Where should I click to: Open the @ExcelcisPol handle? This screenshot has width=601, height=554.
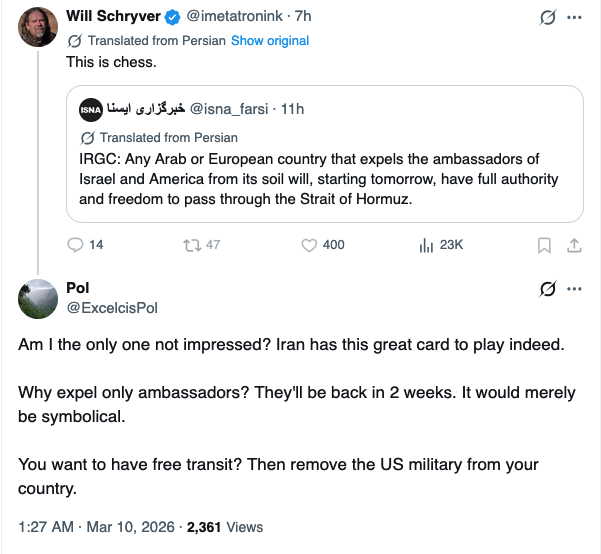click(x=112, y=307)
